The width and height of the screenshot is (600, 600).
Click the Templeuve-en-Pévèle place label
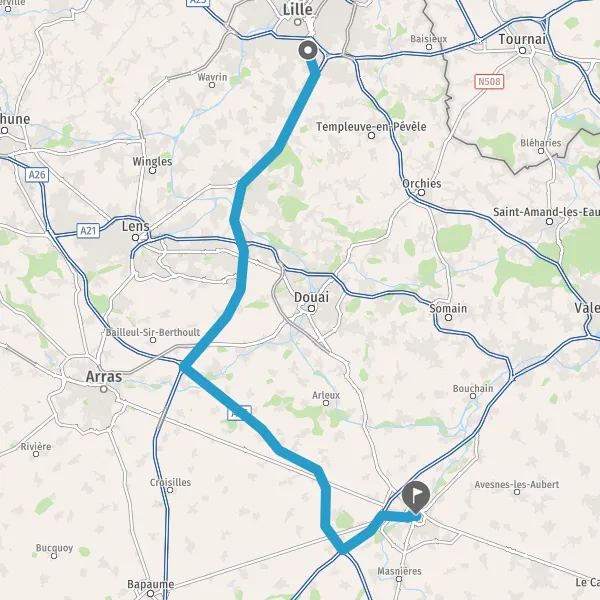tap(371, 126)
